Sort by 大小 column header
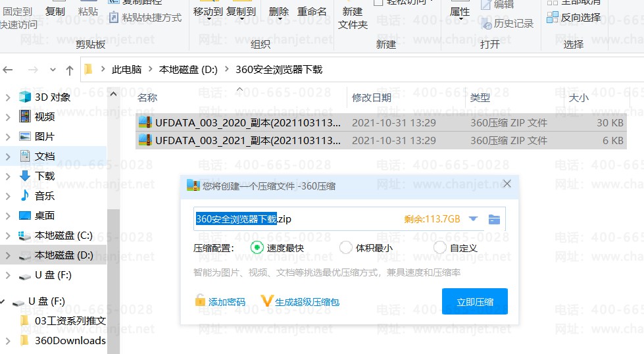The height and width of the screenshot is (354, 644). coord(578,97)
